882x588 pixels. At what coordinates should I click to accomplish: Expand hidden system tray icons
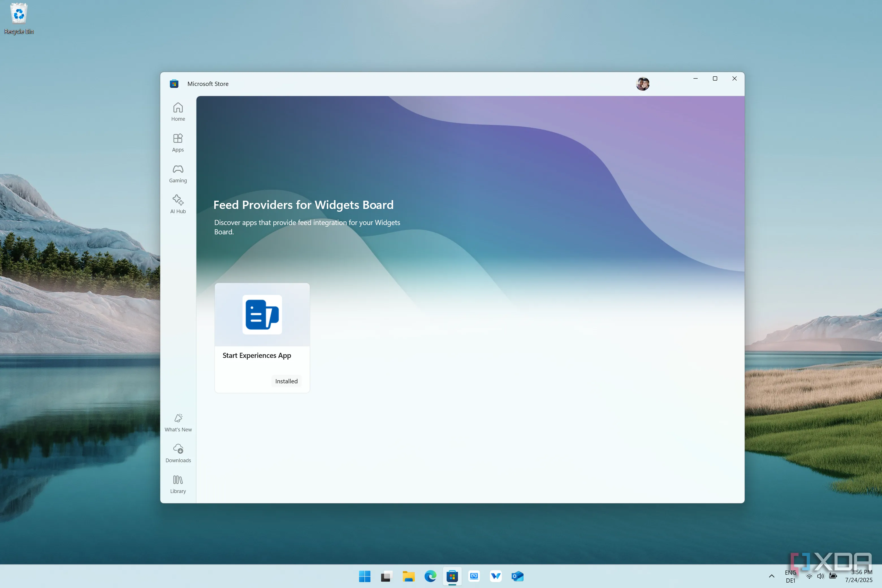click(771, 576)
